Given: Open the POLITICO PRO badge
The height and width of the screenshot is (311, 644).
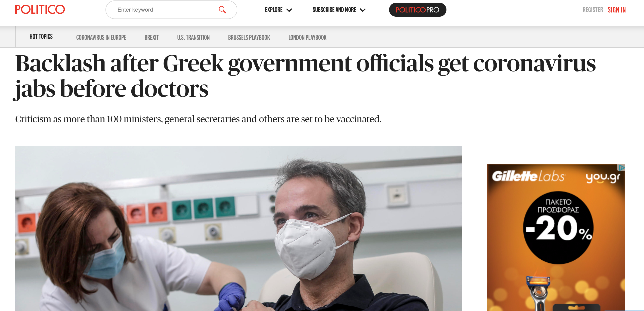Looking at the screenshot, I should coord(418,10).
